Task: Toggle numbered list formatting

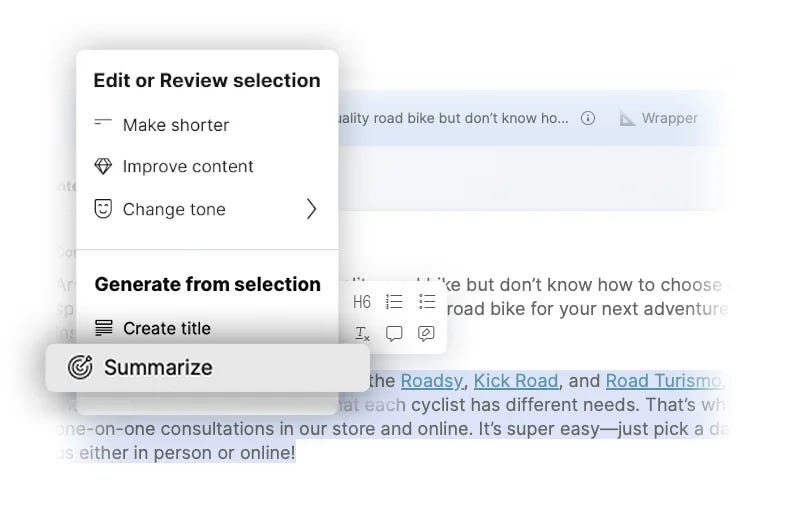Action: tap(394, 301)
